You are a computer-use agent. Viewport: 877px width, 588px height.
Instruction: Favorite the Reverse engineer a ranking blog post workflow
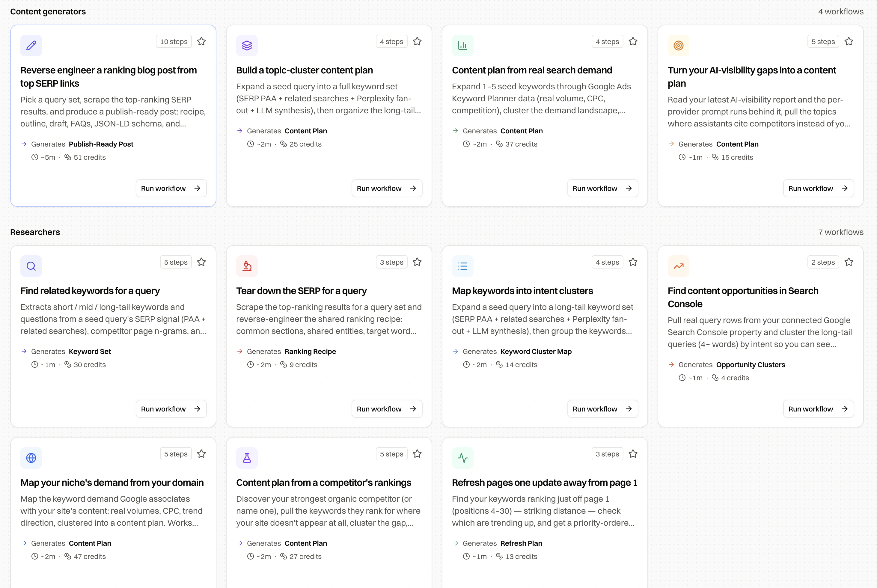coord(201,41)
